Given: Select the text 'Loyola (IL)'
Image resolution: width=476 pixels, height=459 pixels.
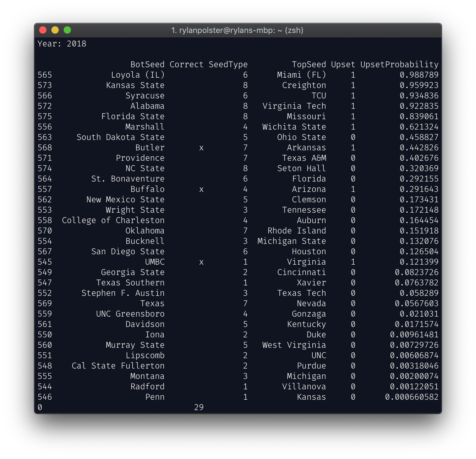Looking at the screenshot, I should pos(138,75).
